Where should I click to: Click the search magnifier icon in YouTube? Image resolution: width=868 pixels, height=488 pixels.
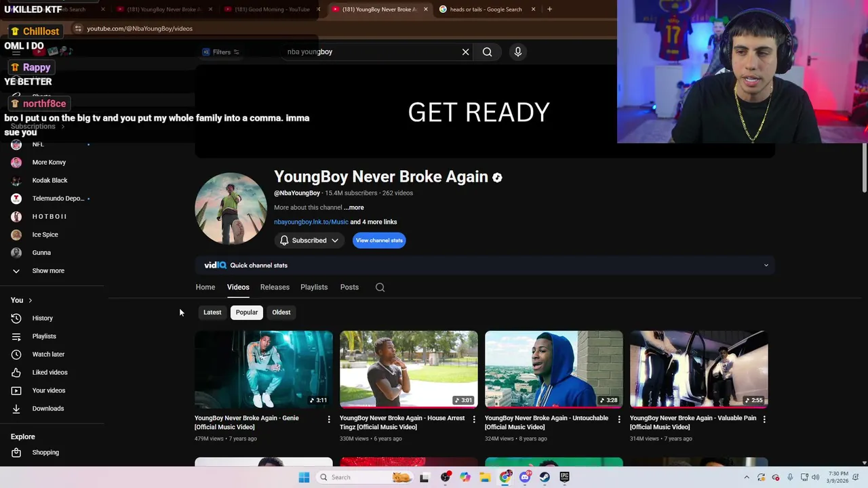(487, 52)
